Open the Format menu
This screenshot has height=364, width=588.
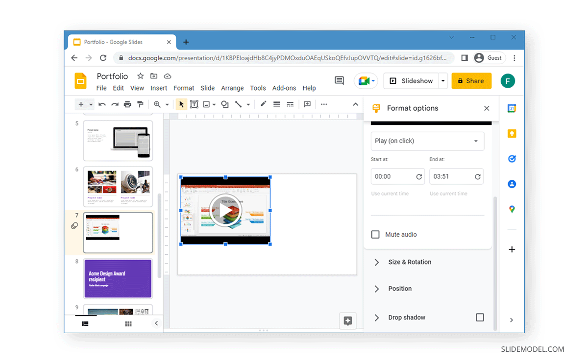(x=184, y=88)
